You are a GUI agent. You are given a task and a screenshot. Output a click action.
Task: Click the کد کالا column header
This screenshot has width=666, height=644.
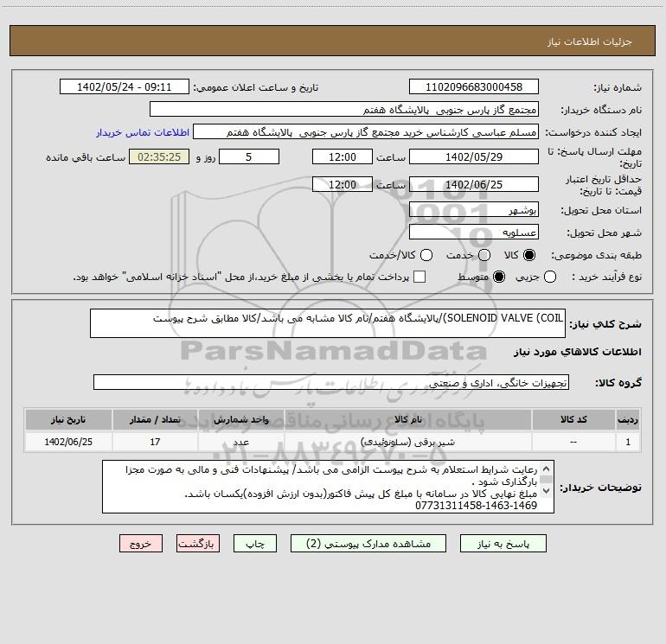pyautogui.click(x=573, y=419)
